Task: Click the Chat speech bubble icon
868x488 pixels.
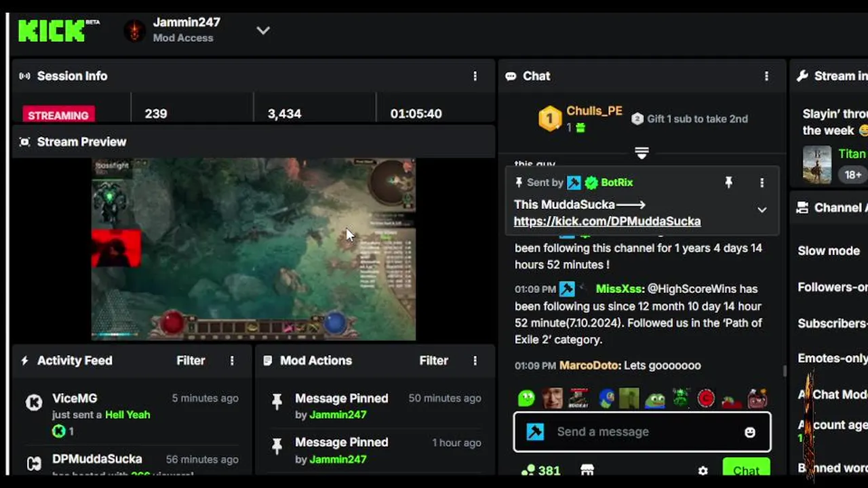Action: 511,76
